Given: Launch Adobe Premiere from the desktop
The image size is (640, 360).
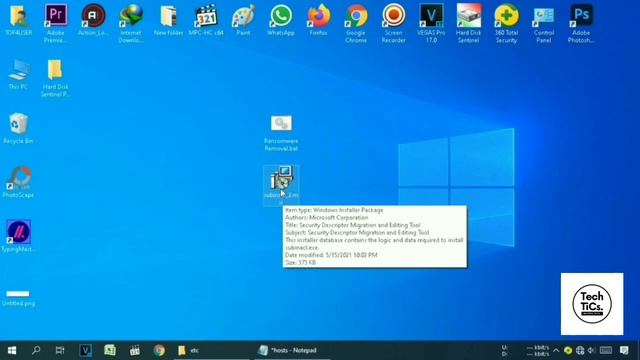Looking at the screenshot, I should tap(56, 23).
